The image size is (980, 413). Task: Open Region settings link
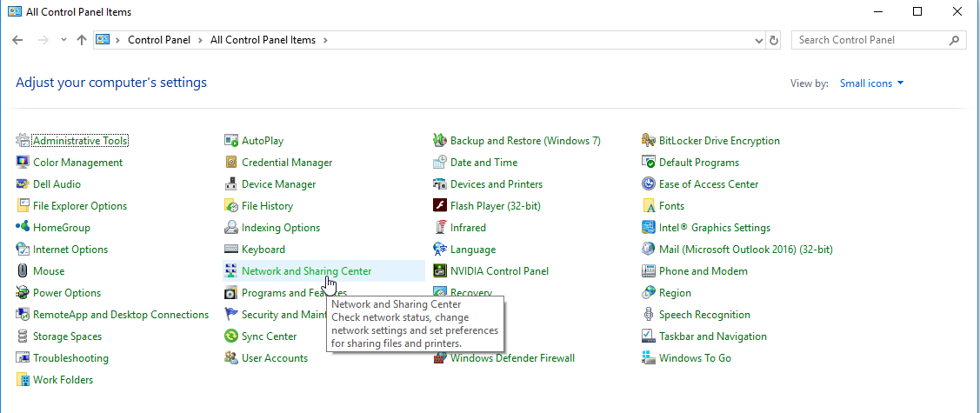[675, 293]
